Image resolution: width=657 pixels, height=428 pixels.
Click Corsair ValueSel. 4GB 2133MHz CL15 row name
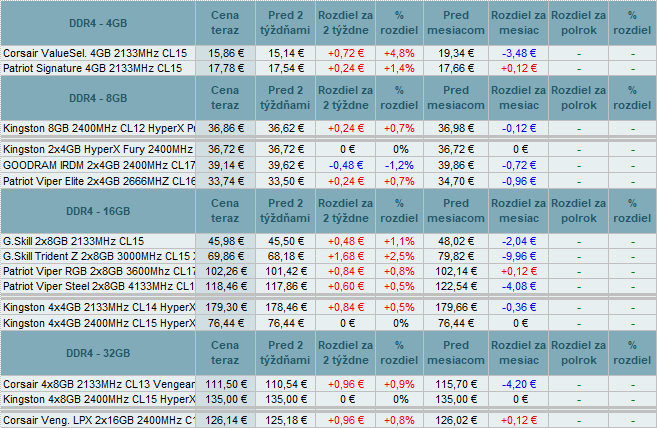(x=95, y=53)
